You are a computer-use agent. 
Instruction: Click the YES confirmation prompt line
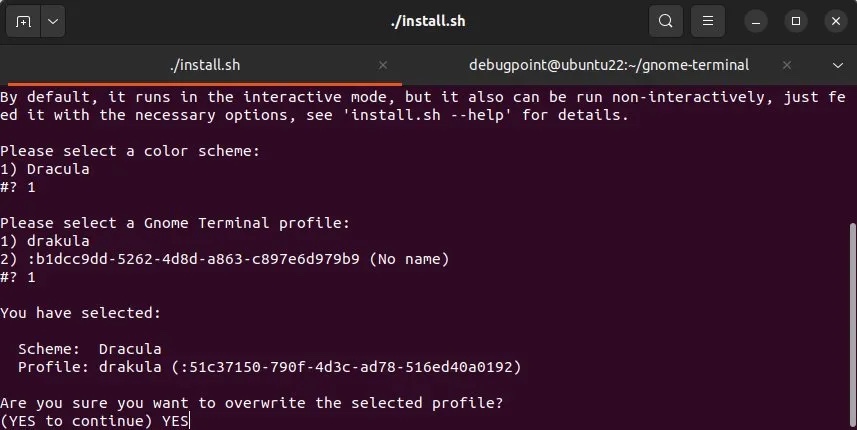point(95,421)
